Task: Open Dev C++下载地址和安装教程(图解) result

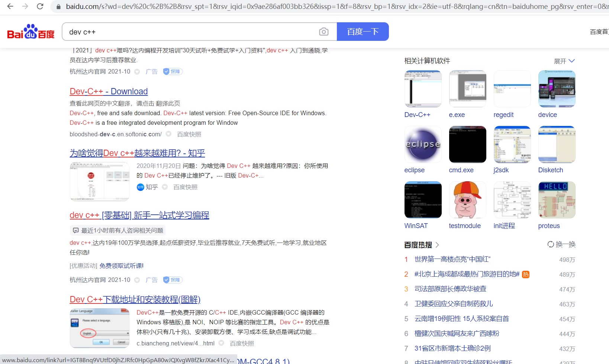Action: [135, 300]
